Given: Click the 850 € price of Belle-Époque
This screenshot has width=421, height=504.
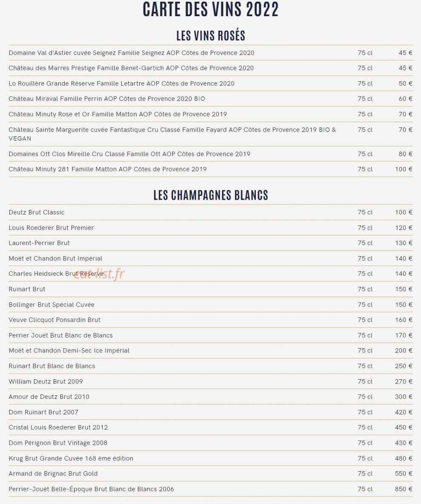Looking at the screenshot, I should 404,489.
